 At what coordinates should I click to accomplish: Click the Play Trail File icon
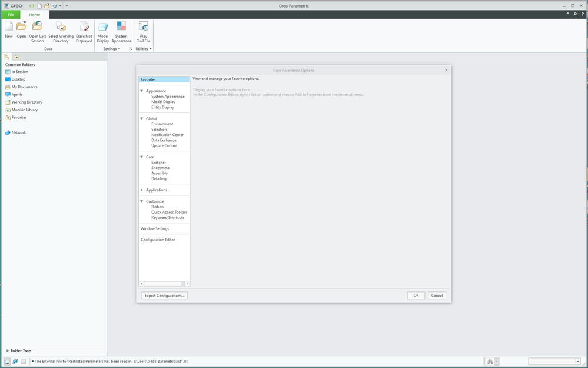[143, 26]
